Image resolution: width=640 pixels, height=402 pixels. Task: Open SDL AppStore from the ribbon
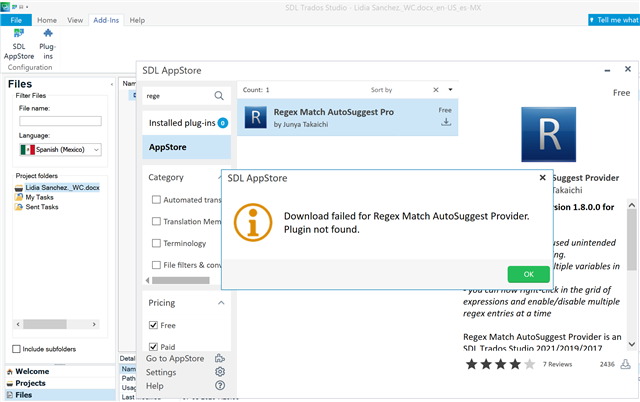click(19, 44)
